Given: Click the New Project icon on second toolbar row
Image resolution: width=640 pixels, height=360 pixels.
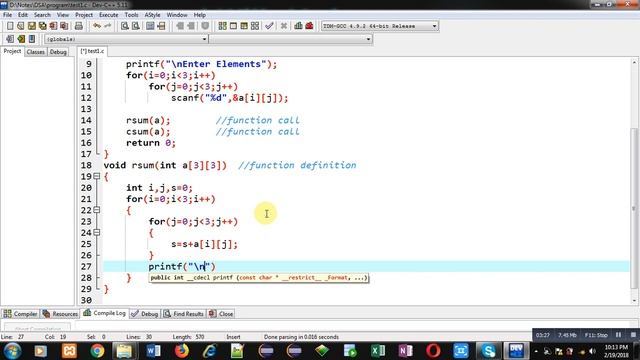Looking at the screenshot, I should [10, 39].
